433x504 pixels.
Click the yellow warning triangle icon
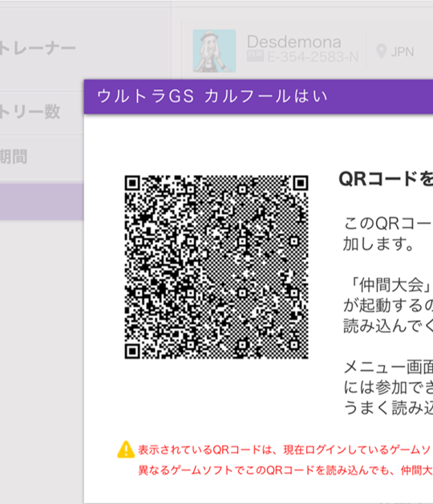(x=126, y=449)
